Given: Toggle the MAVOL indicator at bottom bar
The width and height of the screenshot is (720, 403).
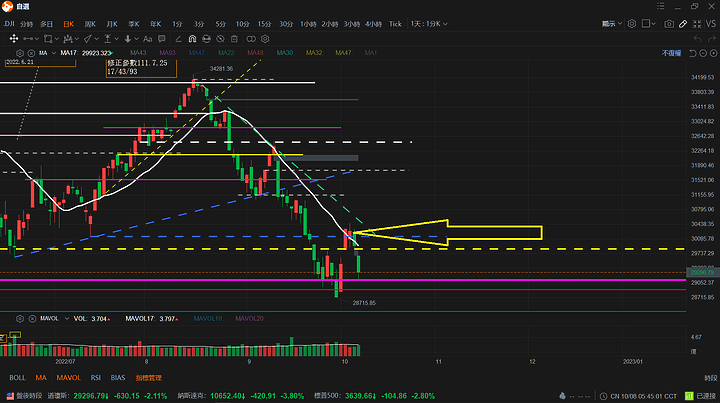Looking at the screenshot, I should tap(68, 378).
